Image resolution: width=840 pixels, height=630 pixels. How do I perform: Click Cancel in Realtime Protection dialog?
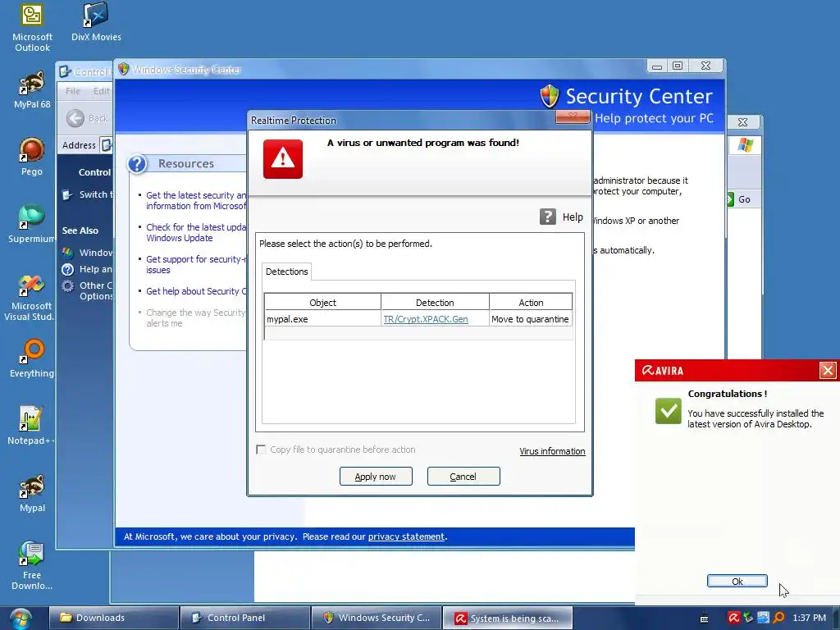pyautogui.click(x=463, y=477)
